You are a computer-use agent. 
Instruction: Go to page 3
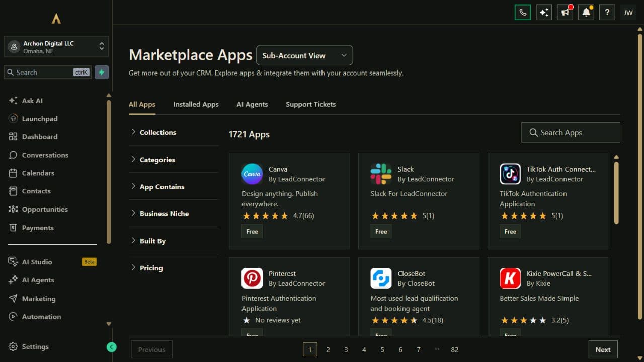[346, 349]
